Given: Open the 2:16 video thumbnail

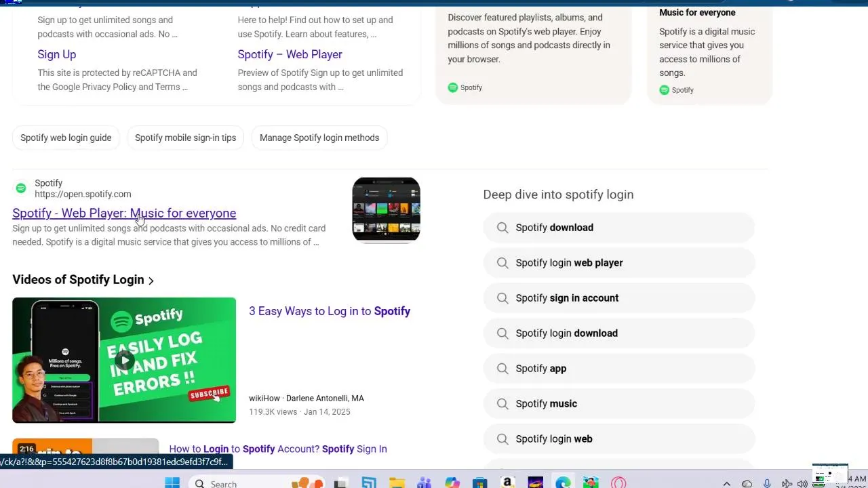Looking at the screenshot, I should (85, 452).
